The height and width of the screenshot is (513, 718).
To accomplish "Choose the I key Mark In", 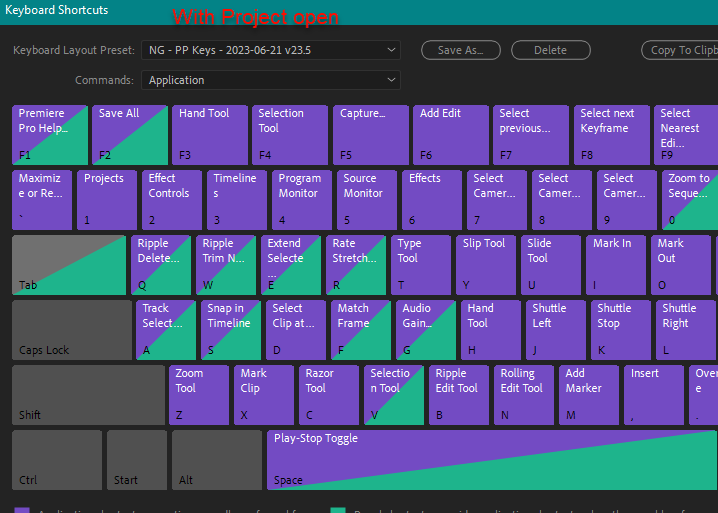I will tap(616, 265).
